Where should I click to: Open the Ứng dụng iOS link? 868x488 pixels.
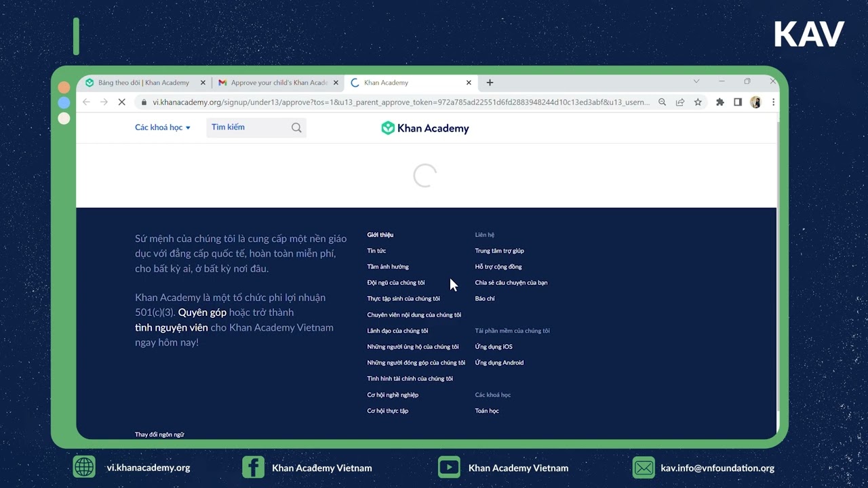tap(494, 347)
